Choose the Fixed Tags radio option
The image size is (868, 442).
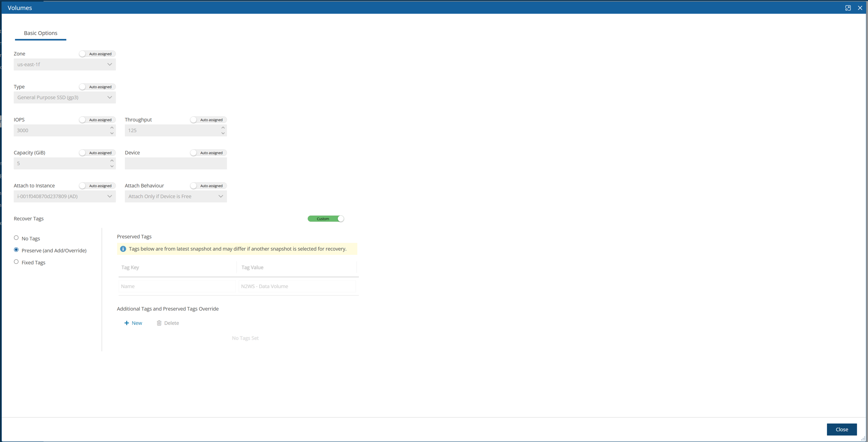[x=16, y=262]
